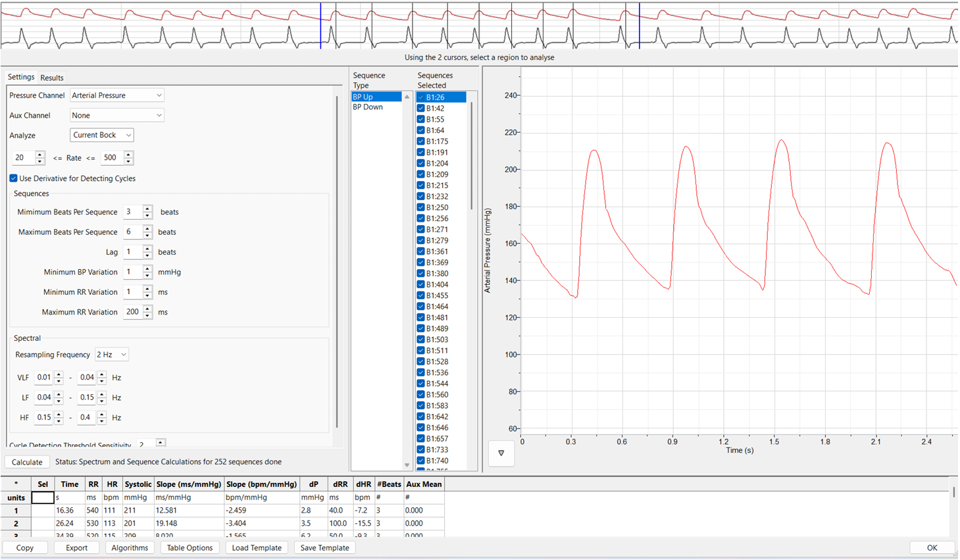Click Load Template
The image size is (960, 560).
pos(257,547)
